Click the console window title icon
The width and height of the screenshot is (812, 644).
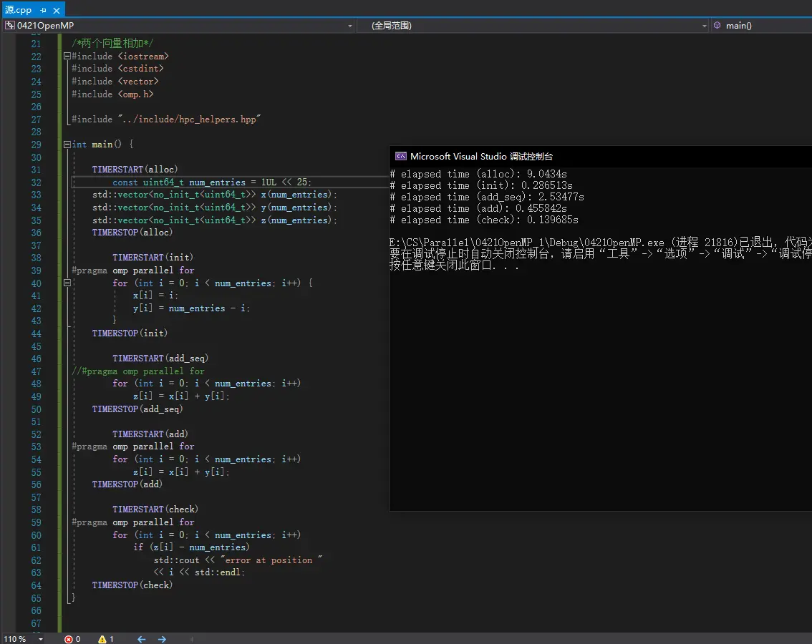pos(401,156)
